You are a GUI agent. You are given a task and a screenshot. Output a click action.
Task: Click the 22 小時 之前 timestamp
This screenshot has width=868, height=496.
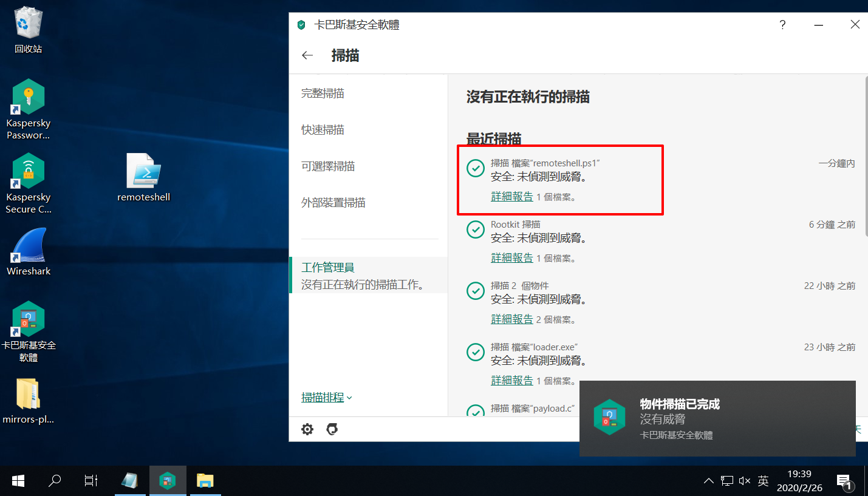click(x=830, y=286)
